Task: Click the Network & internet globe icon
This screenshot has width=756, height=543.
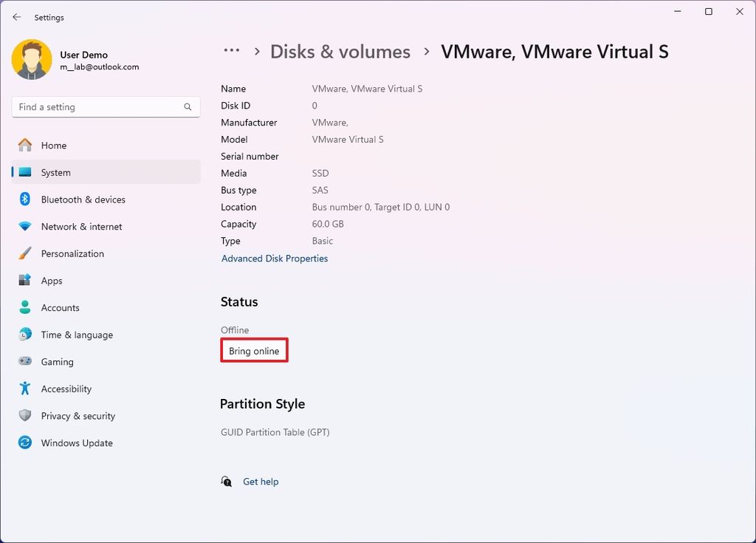Action: 24,227
